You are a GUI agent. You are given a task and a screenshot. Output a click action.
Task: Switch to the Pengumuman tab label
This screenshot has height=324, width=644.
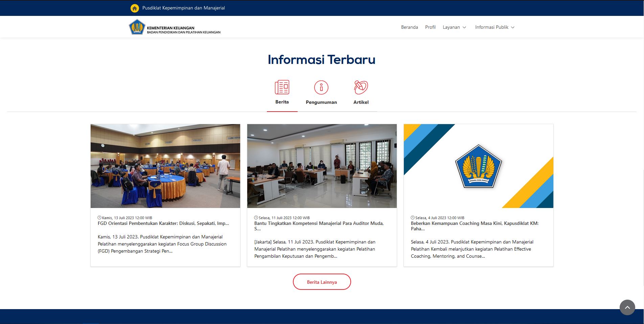point(321,102)
